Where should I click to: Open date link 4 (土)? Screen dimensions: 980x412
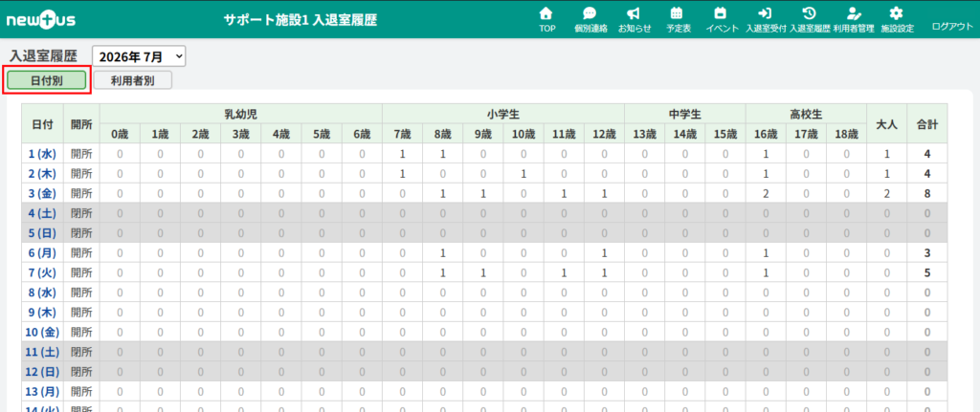click(x=43, y=213)
